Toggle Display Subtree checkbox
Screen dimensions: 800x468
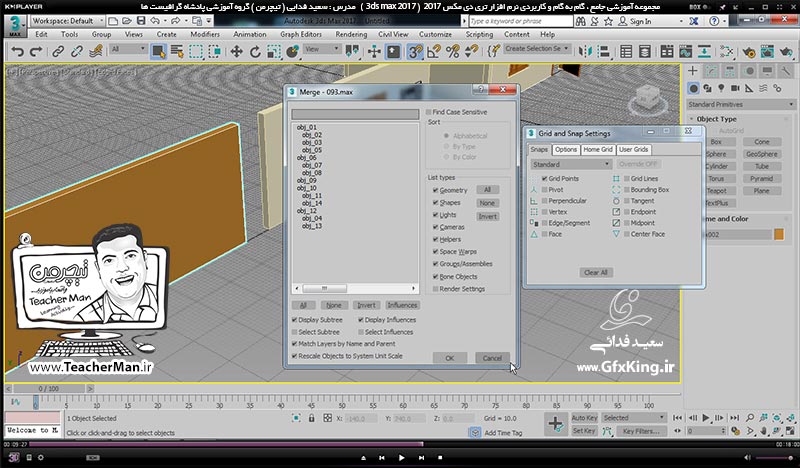coord(294,320)
